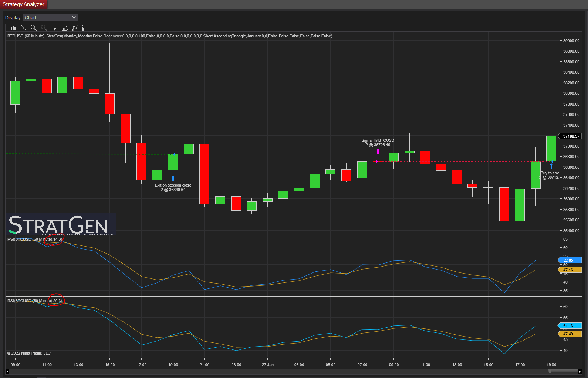
Task: Select the Strategy Analyzer tab
Action: [24, 4]
